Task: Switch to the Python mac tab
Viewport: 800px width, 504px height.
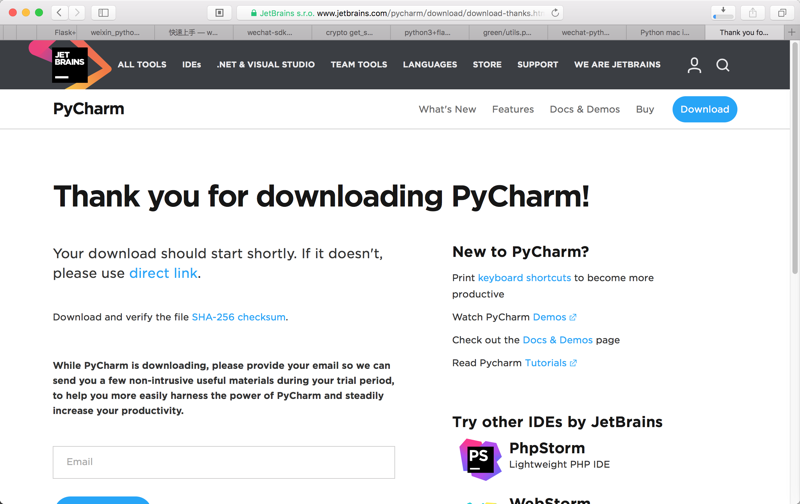Action: [x=664, y=32]
